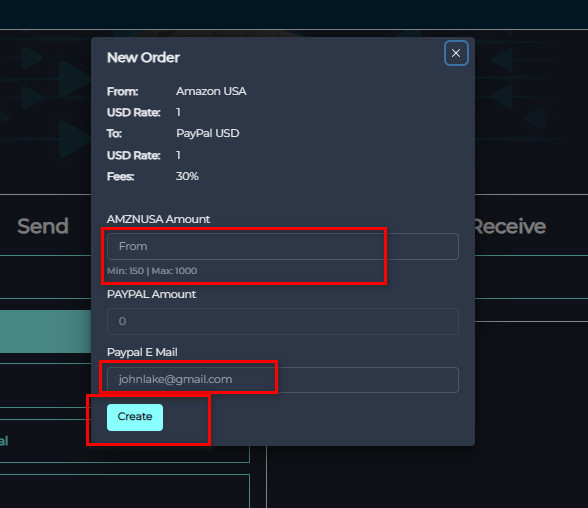Click the Paypal E Mail label

tap(142, 352)
